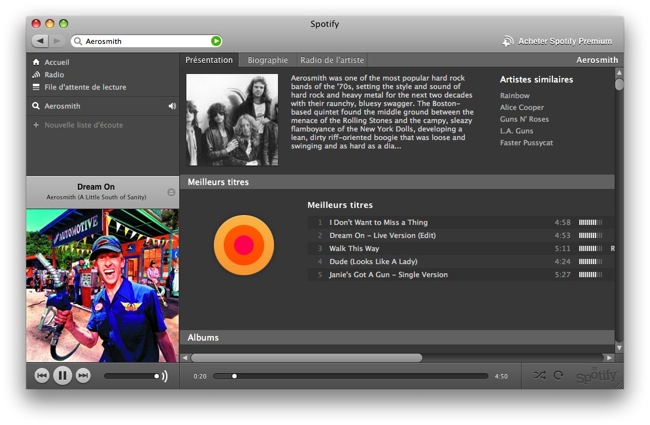
Task: Select track Walk This Way
Action: [x=460, y=248]
